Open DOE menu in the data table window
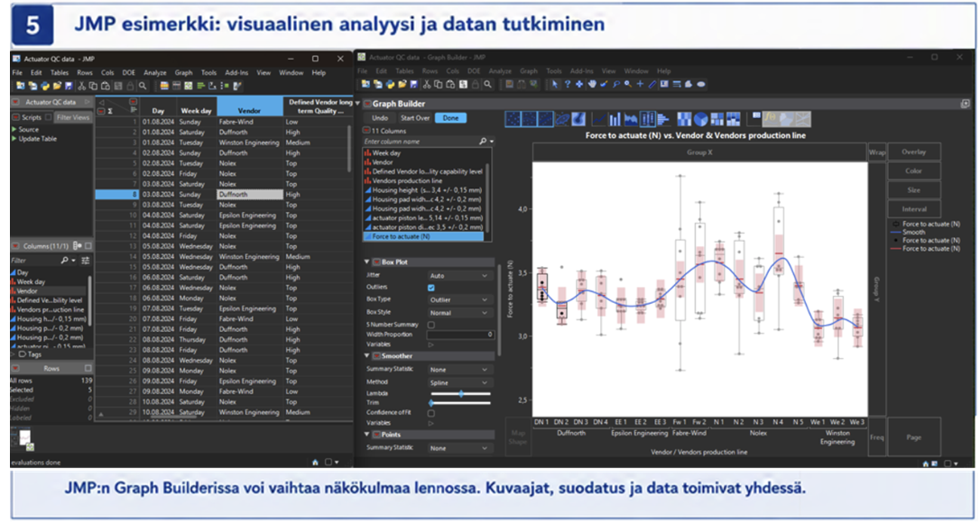This screenshot has height=524, width=980. (128, 72)
